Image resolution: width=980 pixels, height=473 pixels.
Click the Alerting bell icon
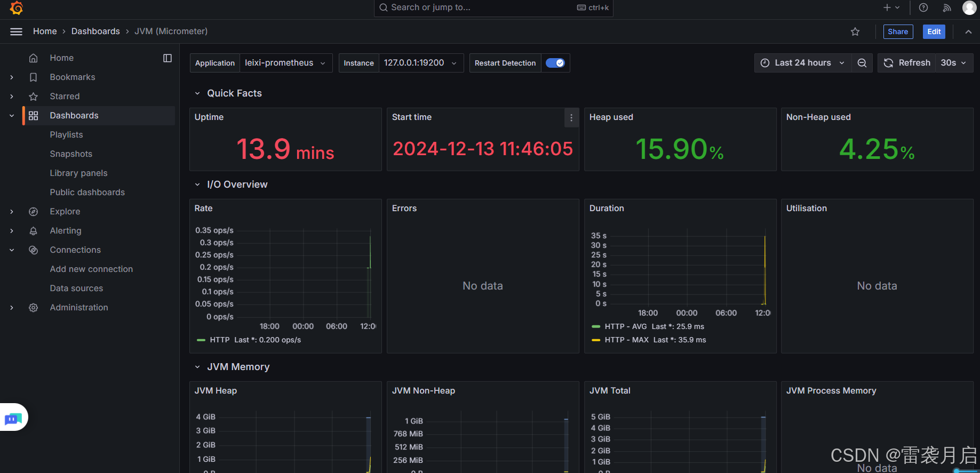pos(33,231)
